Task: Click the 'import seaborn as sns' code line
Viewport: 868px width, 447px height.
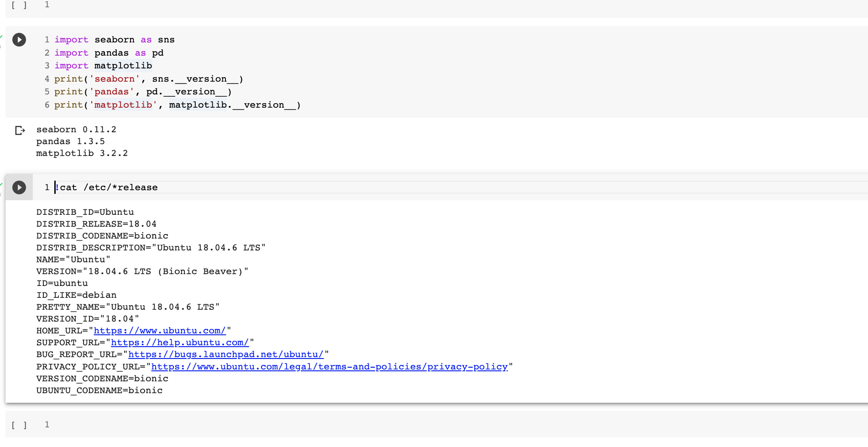Action: [x=114, y=40]
